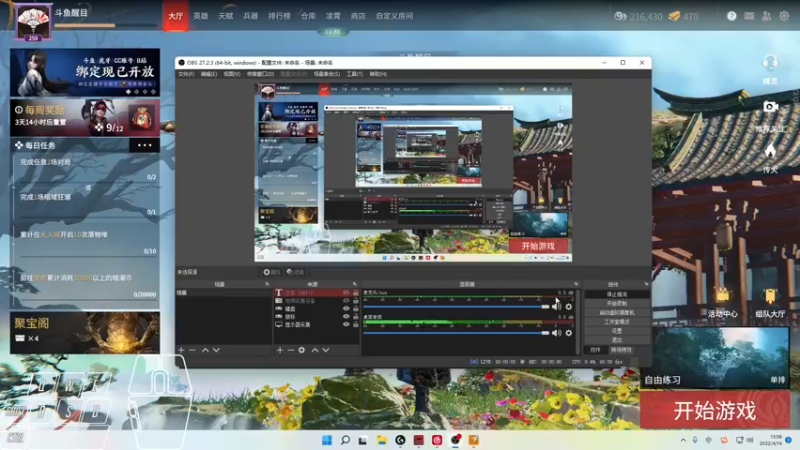Click 属性 properties button above sources

coord(271,272)
